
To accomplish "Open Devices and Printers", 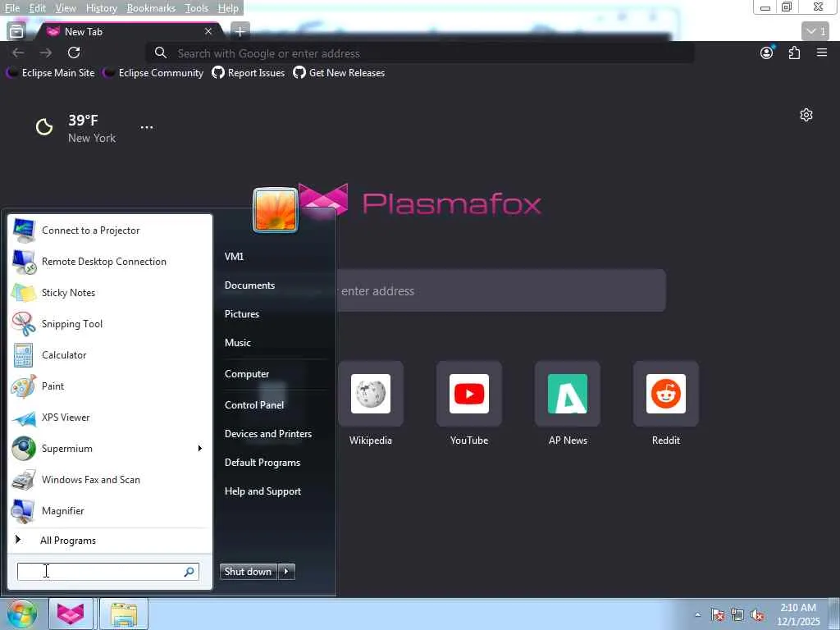I will coord(268,434).
